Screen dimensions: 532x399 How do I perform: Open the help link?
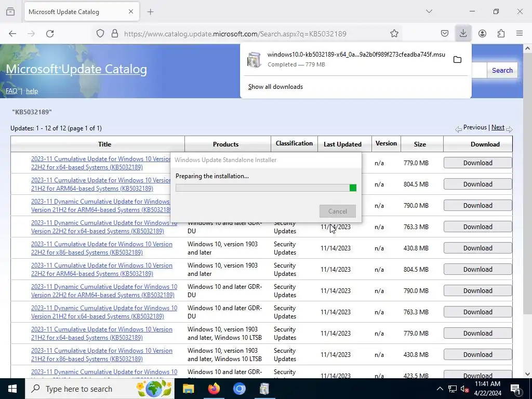[32, 91]
